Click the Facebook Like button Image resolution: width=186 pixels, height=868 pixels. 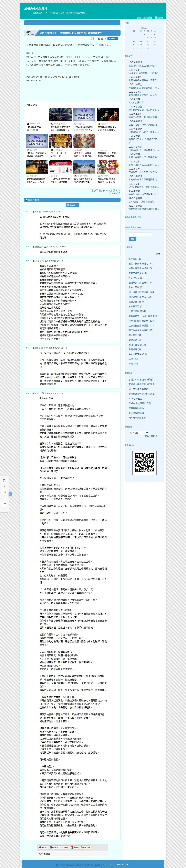pos(113,39)
